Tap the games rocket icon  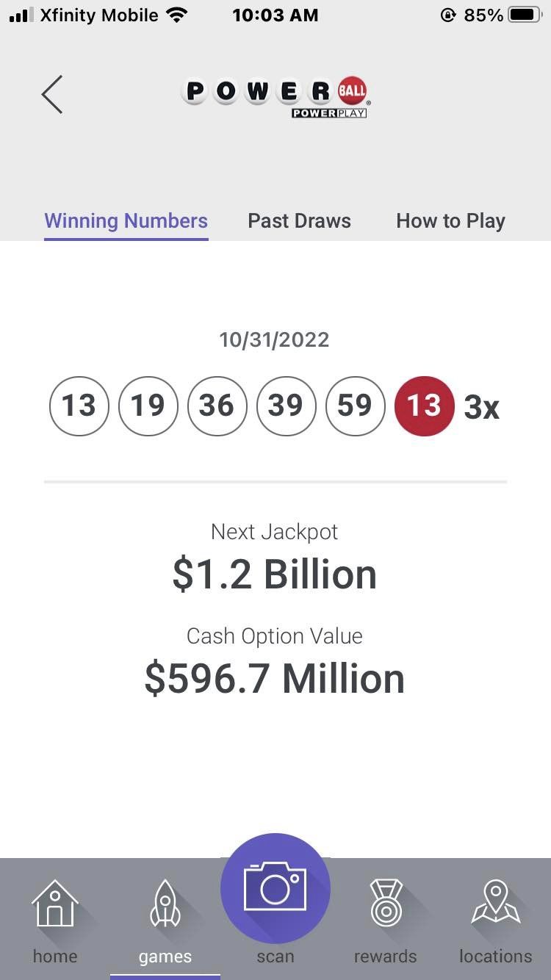tap(165, 904)
